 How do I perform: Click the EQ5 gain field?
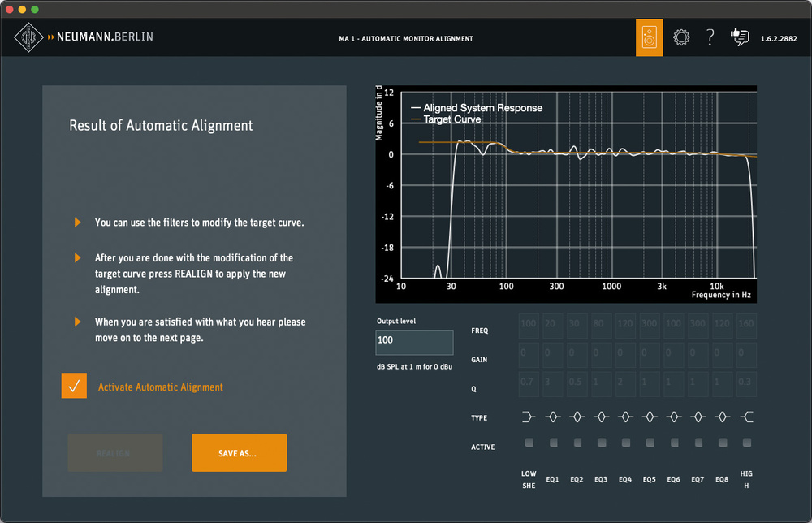point(650,355)
